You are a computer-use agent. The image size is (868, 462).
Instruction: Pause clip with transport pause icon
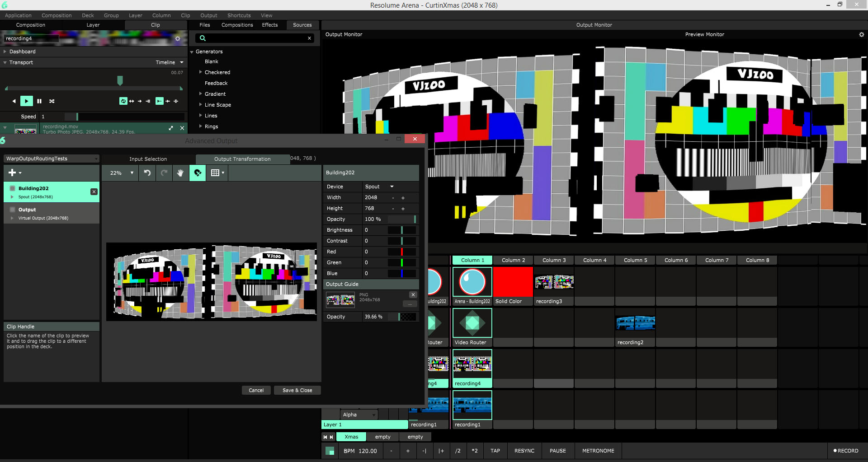tap(39, 101)
